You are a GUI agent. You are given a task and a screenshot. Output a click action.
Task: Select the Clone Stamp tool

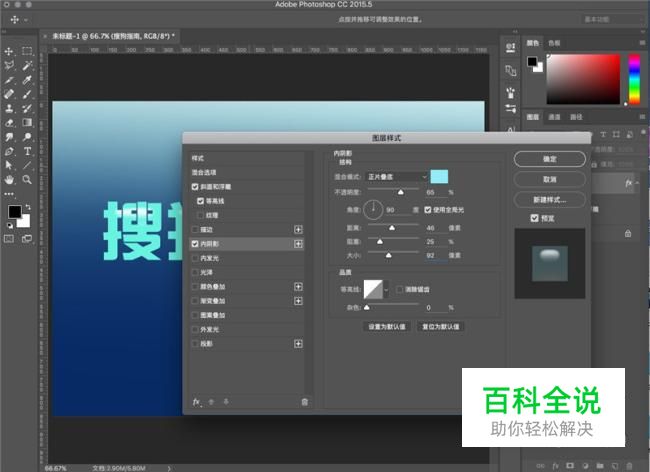[9, 109]
